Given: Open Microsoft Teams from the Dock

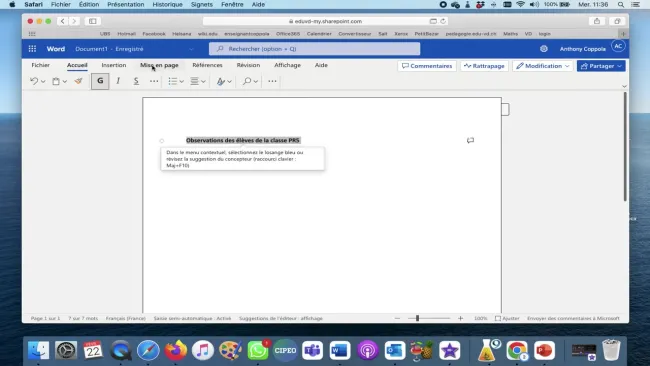Looking at the screenshot, I should tap(312, 351).
